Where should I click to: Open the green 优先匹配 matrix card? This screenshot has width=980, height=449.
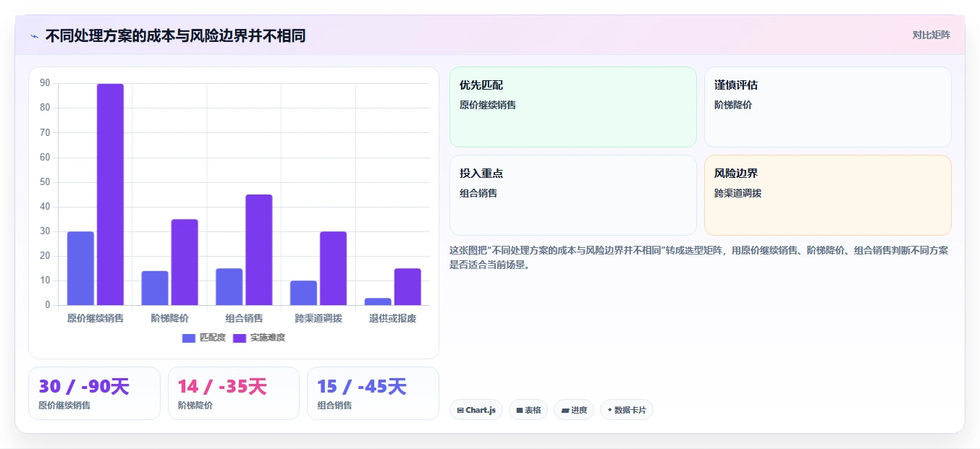pos(573,107)
